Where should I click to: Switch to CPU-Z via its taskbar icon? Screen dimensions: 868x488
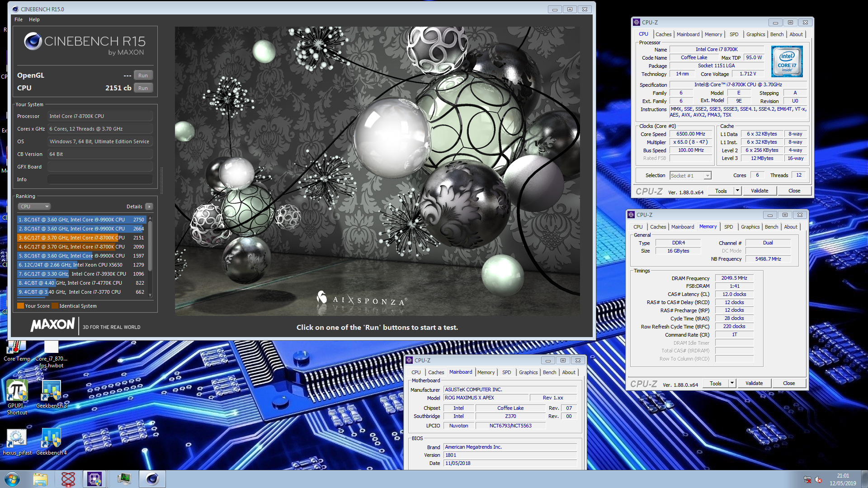point(94,479)
